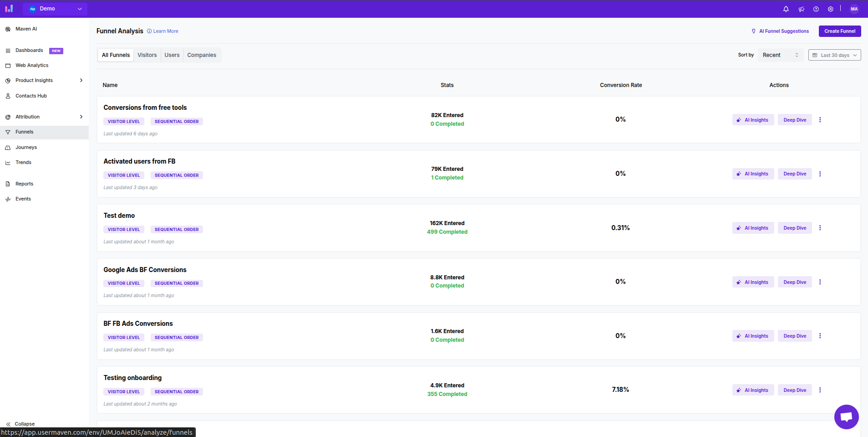868x437 pixels.
Task: Click the Usermaven logo icon
Action: pyautogui.click(x=9, y=9)
